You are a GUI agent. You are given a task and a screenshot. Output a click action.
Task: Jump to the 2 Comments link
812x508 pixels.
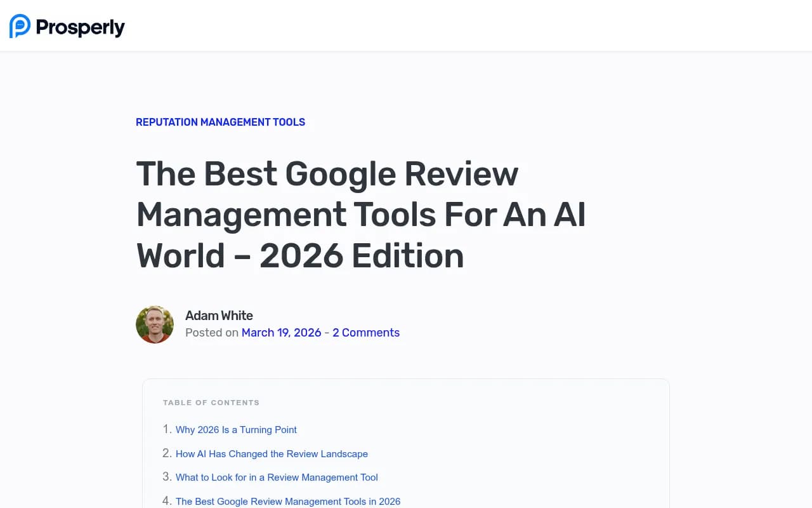(x=366, y=333)
